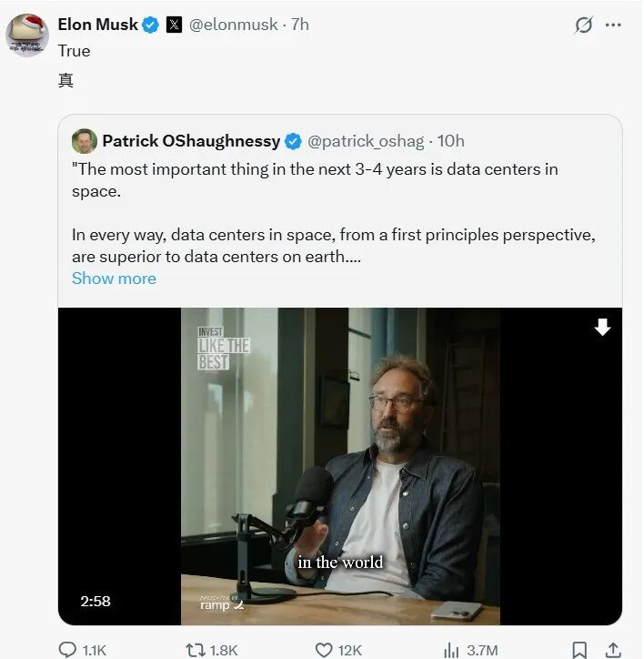
Task: Like the tweet with heart icon
Action: (324, 650)
